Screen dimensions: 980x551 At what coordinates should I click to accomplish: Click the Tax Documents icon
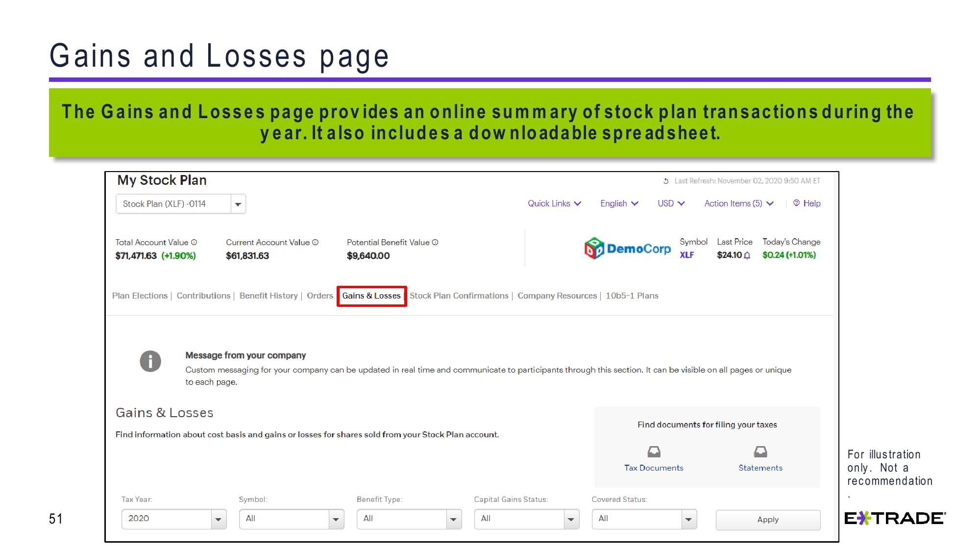pyautogui.click(x=653, y=451)
